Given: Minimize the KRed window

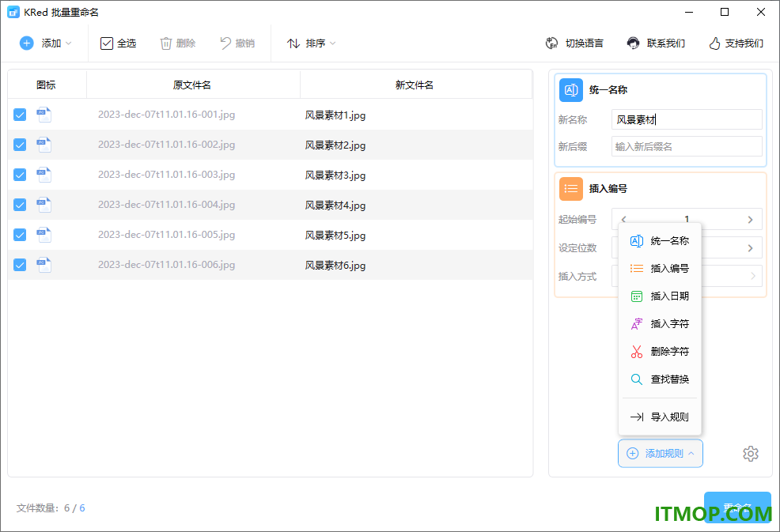Looking at the screenshot, I should (x=689, y=12).
